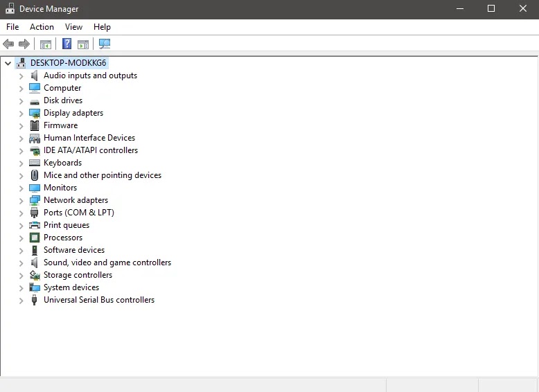The width and height of the screenshot is (539, 392).
Task: Expand the Display adapters chevron
Action: click(21, 114)
